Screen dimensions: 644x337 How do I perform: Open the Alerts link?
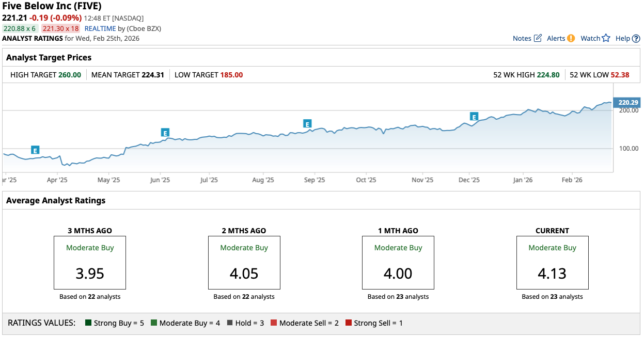(x=556, y=38)
